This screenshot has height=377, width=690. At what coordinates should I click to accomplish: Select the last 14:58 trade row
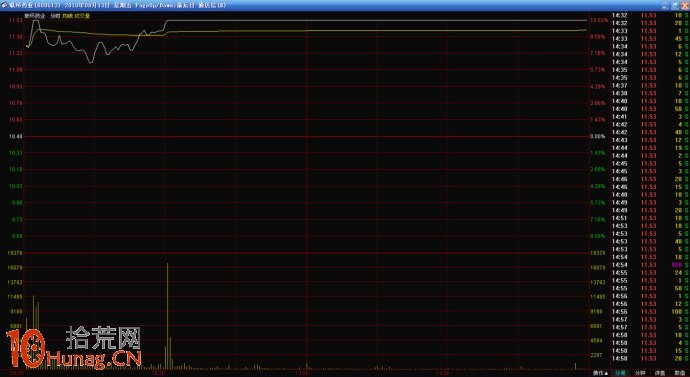pos(650,359)
